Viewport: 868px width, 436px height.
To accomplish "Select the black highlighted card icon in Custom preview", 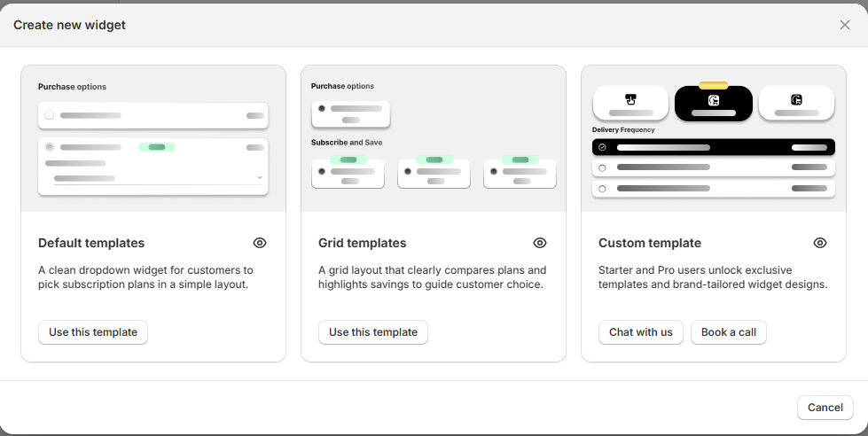I will (x=714, y=103).
